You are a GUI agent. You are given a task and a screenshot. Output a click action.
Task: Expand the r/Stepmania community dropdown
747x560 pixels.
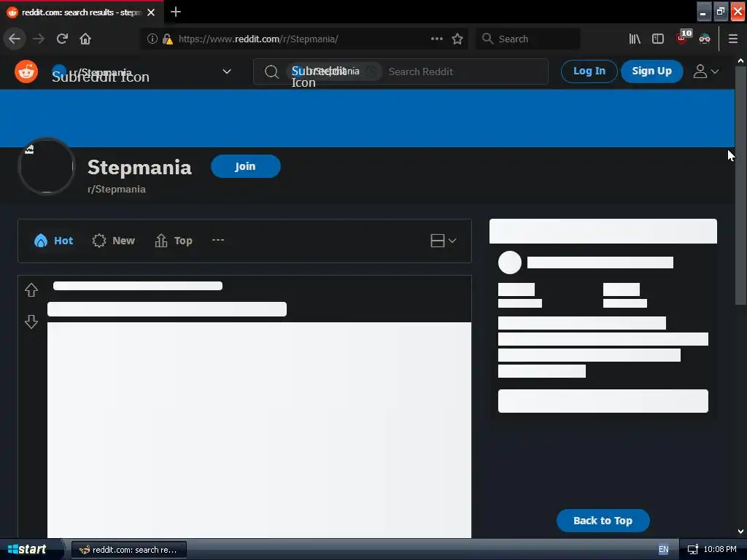[x=227, y=71]
